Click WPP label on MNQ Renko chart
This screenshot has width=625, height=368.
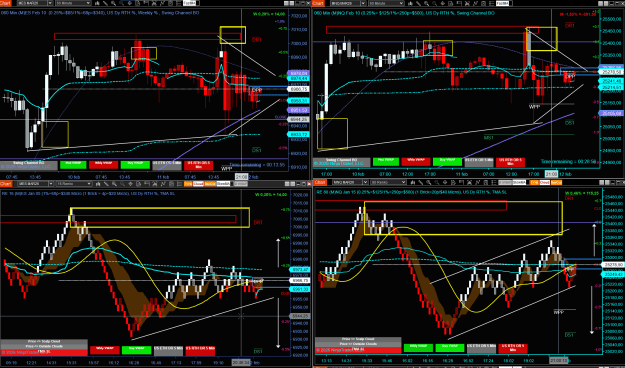558,312
